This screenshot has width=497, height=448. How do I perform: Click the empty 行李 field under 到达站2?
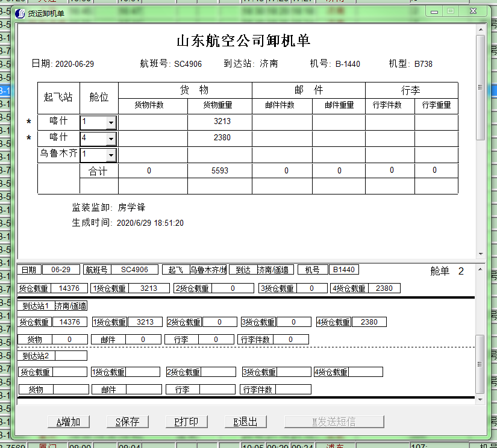pyautogui.click(x=217, y=389)
